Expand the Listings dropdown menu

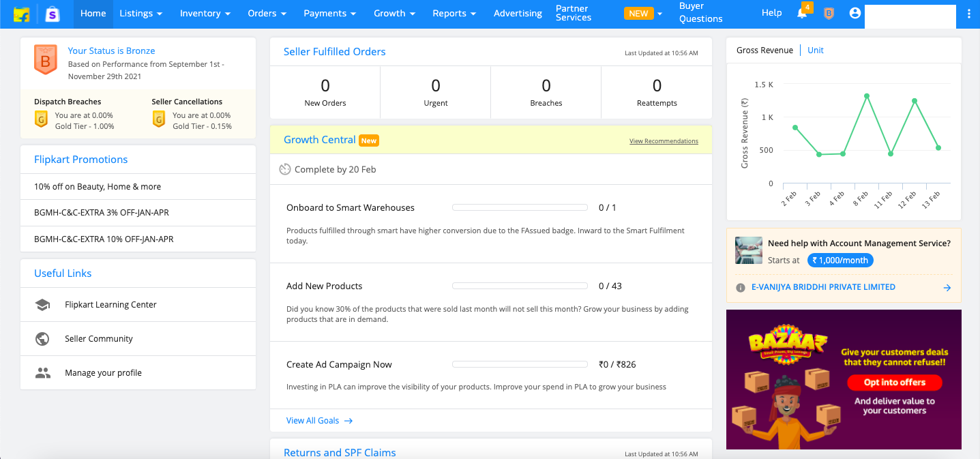140,14
